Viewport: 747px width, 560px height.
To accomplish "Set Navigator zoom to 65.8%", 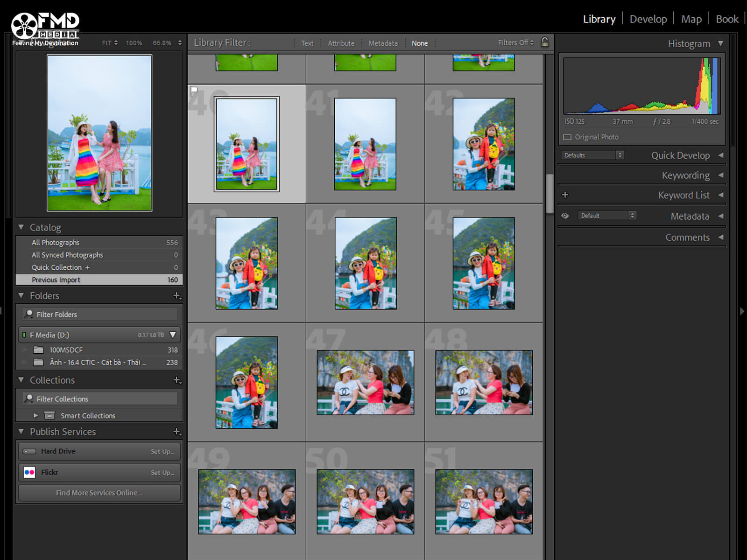I will (x=162, y=43).
